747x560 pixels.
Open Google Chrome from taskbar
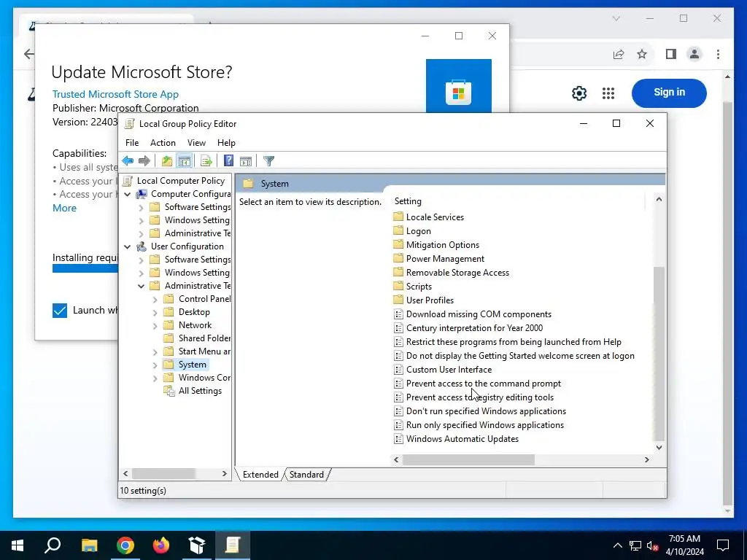pyautogui.click(x=125, y=545)
